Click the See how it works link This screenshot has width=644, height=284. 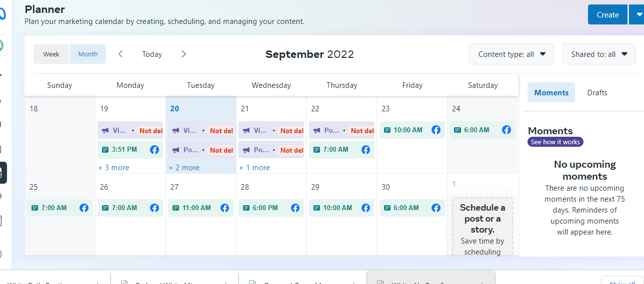coord(555,142)
